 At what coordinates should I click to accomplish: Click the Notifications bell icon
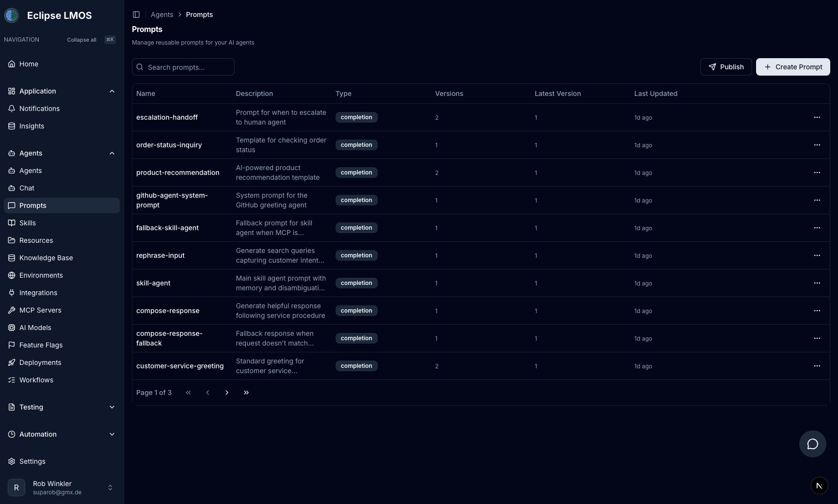point(12,109)
